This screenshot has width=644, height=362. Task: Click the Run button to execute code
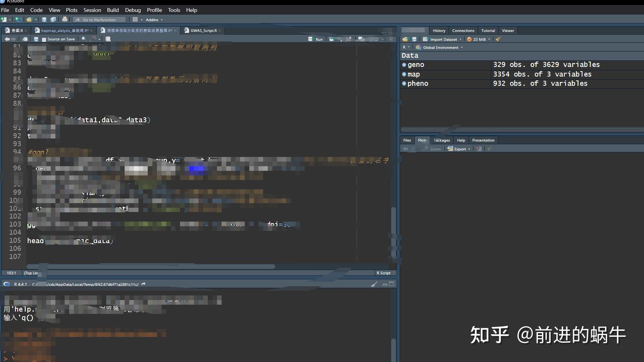coord(315,39)
